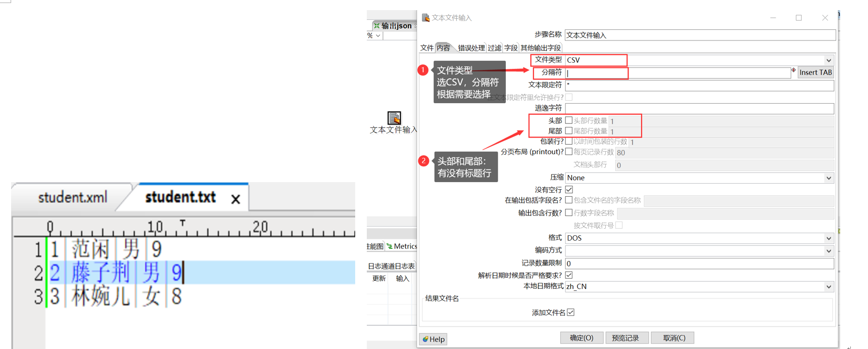Viewport: 868px width, 349px height.
Task: Open the 过滤 tab
Action: tap(495, 48)
